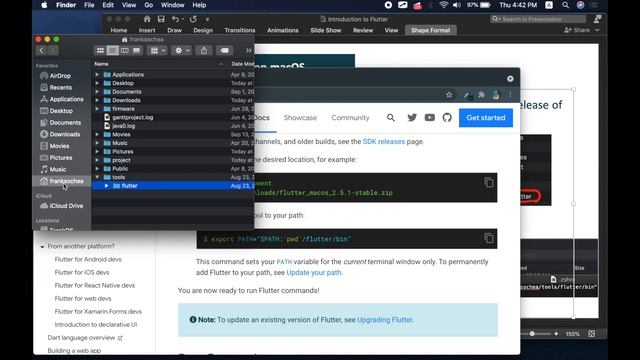640x360 pixels.
Task: Open browser three-dot menu
Action: coord(510,95)
